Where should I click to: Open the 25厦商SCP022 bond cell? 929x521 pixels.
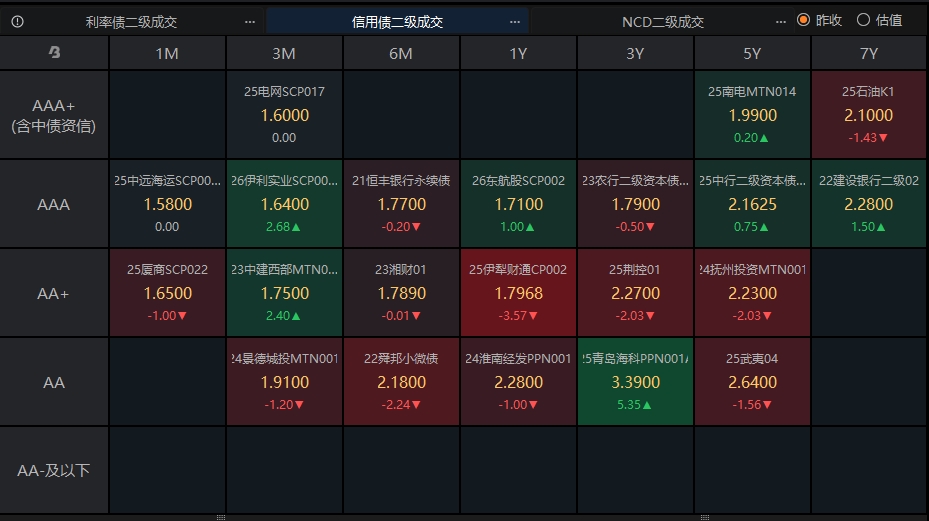[167, 293]
